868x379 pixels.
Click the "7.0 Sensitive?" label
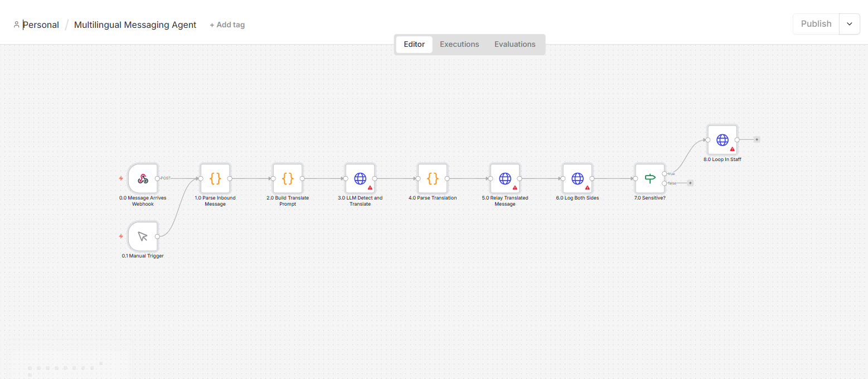(x=650, y=198)
